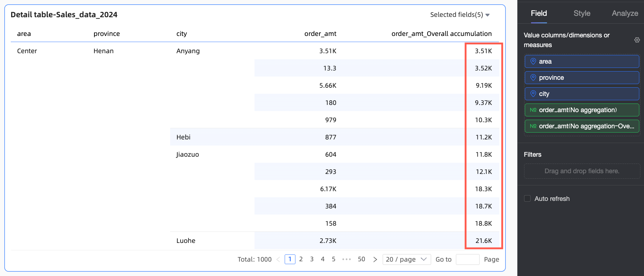Go to page 3 of the table

[x=312, y=259]
